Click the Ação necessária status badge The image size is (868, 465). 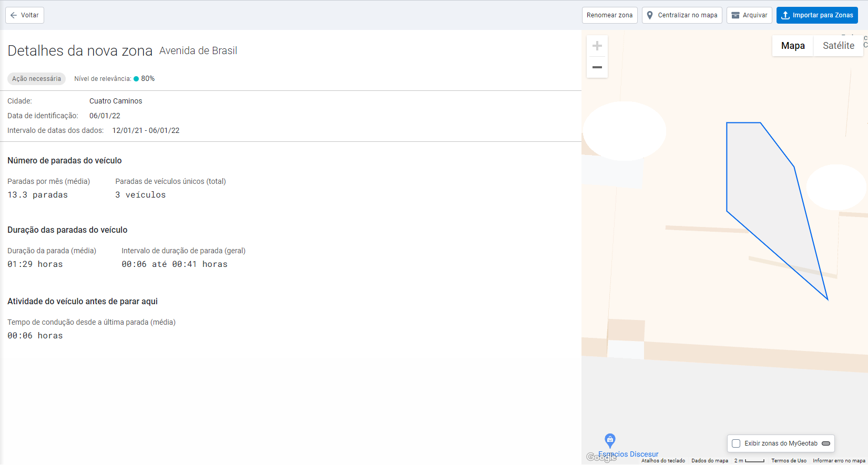[36, 79]
